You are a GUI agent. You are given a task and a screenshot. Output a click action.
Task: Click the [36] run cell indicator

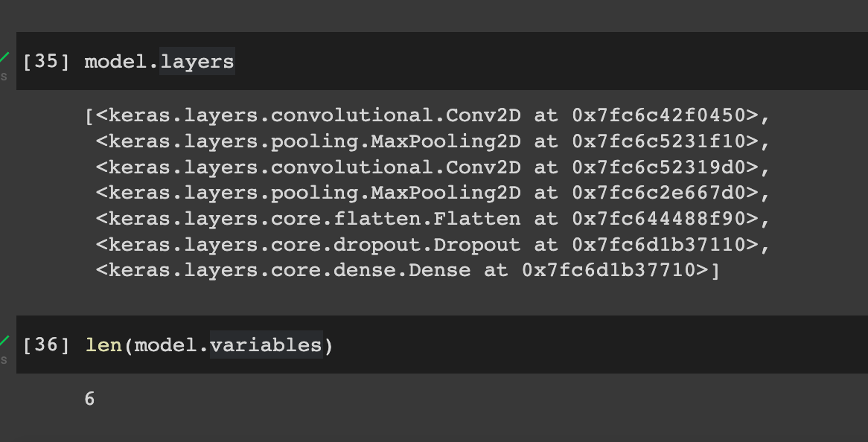pyautogui.click(x=46, y=345)
